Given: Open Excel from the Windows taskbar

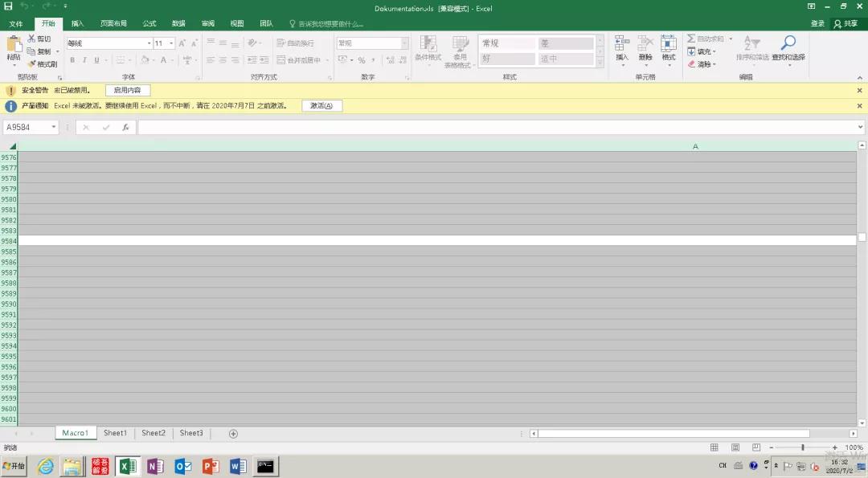Looking at the screenshot, I should coord(128,467).
